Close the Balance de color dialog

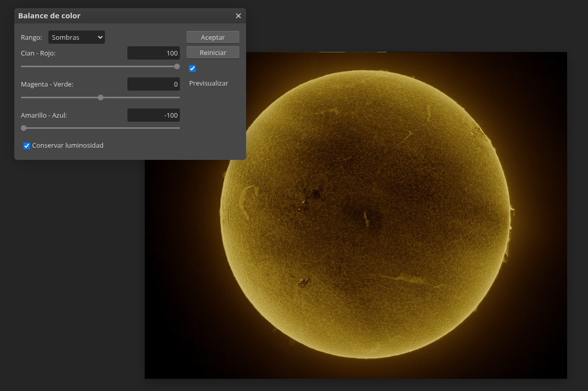[x=238, y=16]
